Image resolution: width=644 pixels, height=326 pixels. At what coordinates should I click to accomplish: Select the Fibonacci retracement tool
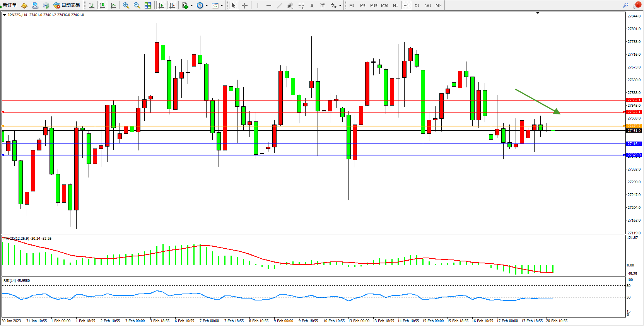coord(301,5)
